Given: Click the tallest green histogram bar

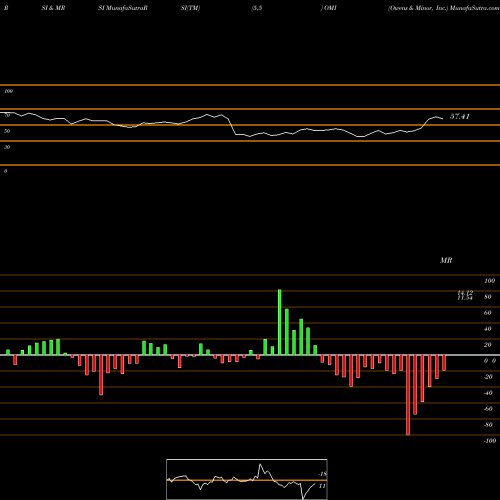Looking at the screenshot, I should point(279,322).
